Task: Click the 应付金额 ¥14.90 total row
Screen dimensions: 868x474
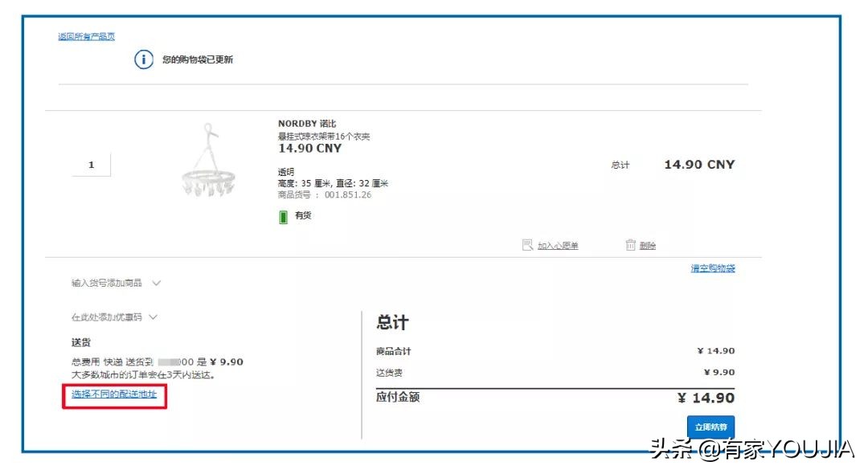Action: 563,397
